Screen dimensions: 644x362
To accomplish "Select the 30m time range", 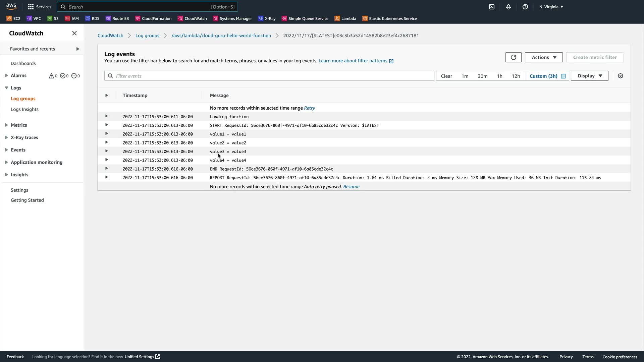I will click(x=482, y=76).
